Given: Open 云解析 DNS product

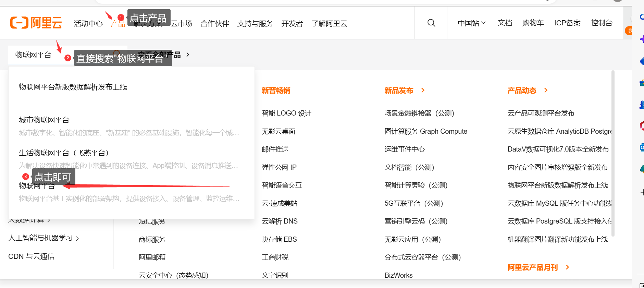Looking at the screenshot, I should (x=280, y=221).
